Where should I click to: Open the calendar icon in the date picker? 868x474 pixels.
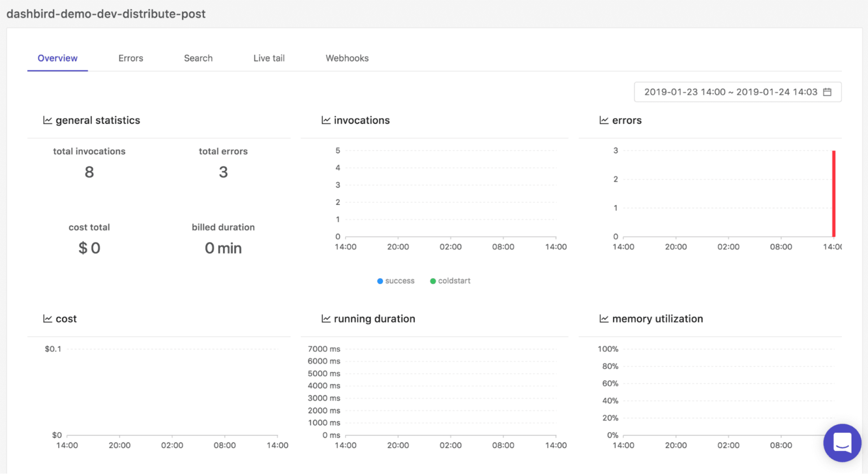coord(828,92)
